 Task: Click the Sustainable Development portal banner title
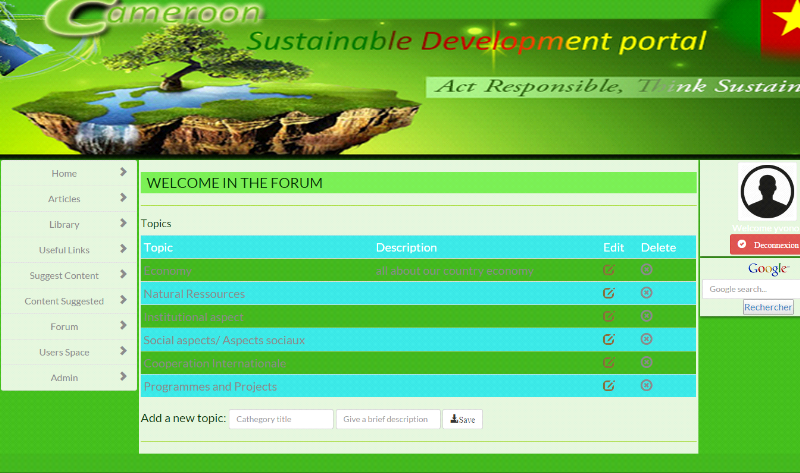[x=477, y=41]
